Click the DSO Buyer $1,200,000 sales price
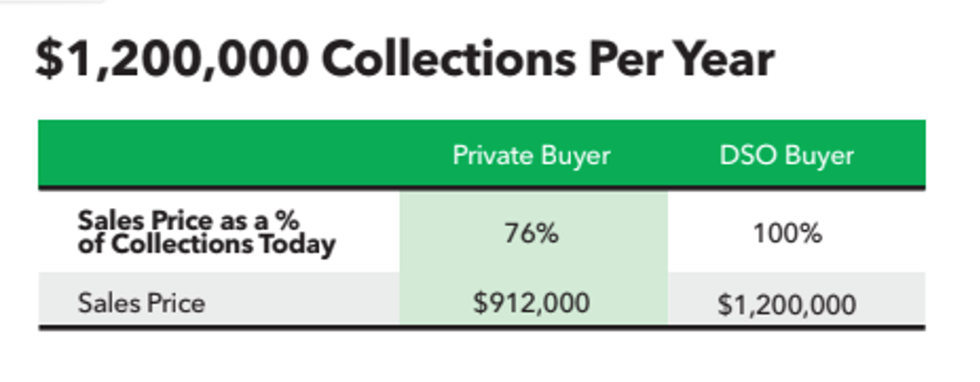 click(787, 304)
